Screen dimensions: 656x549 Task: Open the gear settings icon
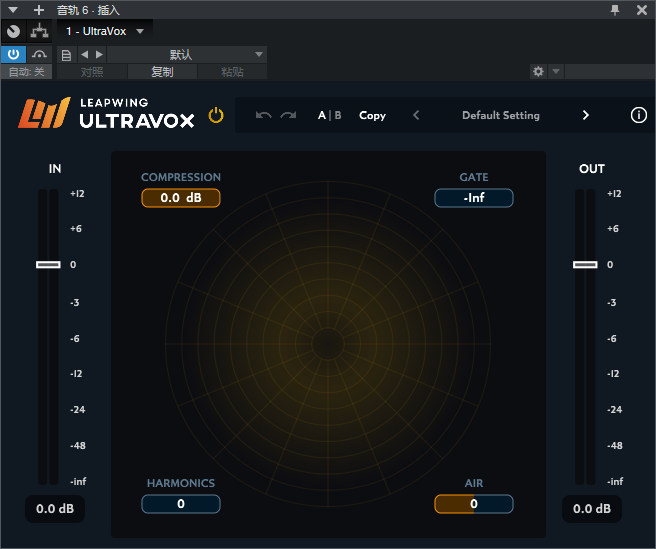coord(538,72)
